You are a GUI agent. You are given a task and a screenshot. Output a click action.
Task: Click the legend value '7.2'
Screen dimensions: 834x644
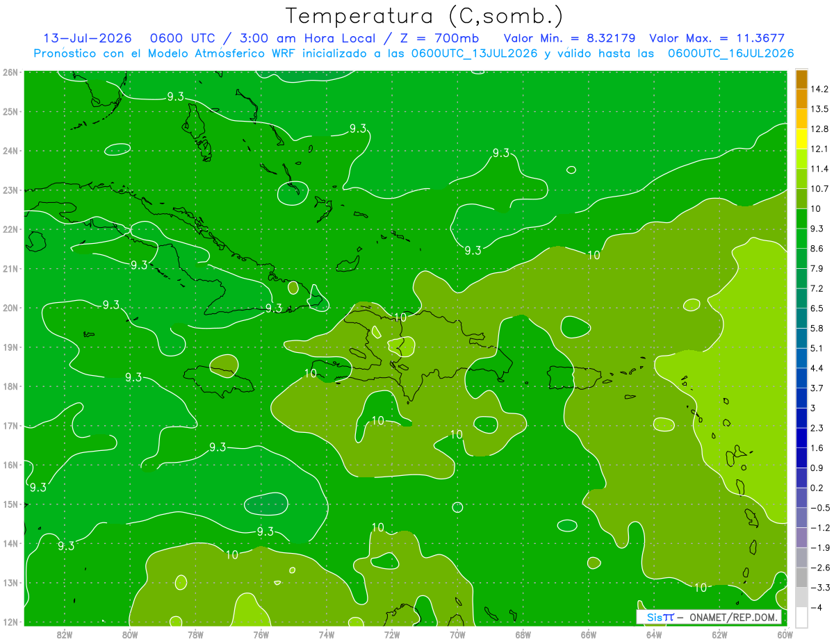pyautogui.click(x=817, y=288)
